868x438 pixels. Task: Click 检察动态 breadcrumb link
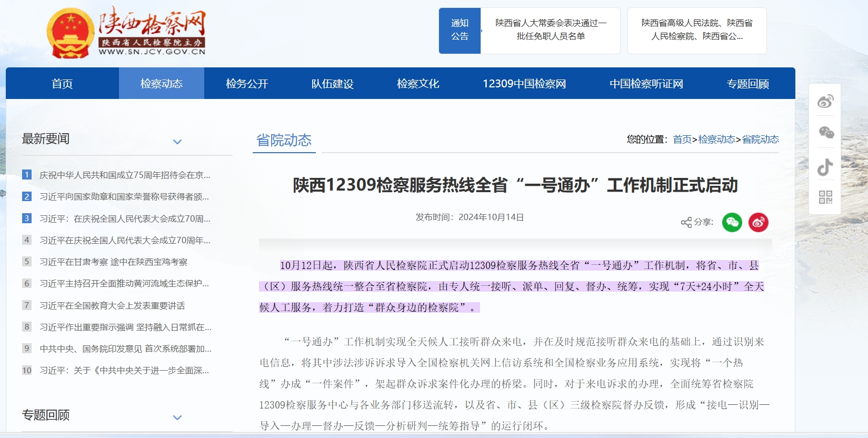click(x=716, y=140)
